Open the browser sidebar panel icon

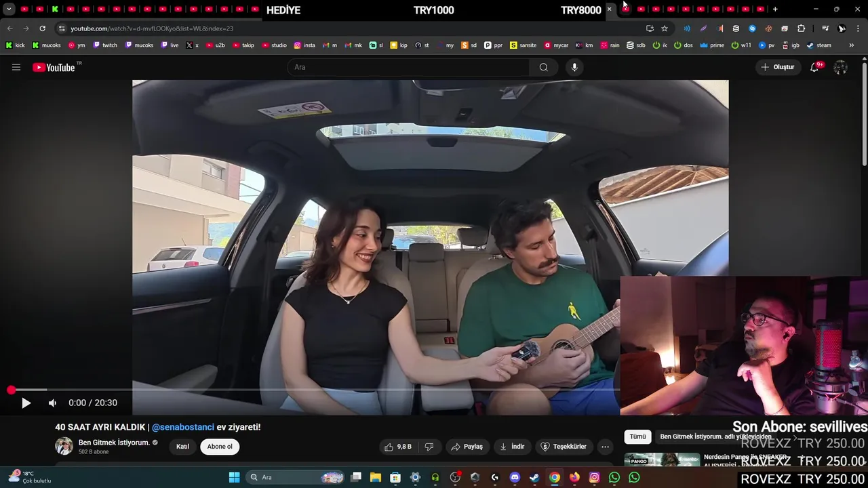(825, 28)
